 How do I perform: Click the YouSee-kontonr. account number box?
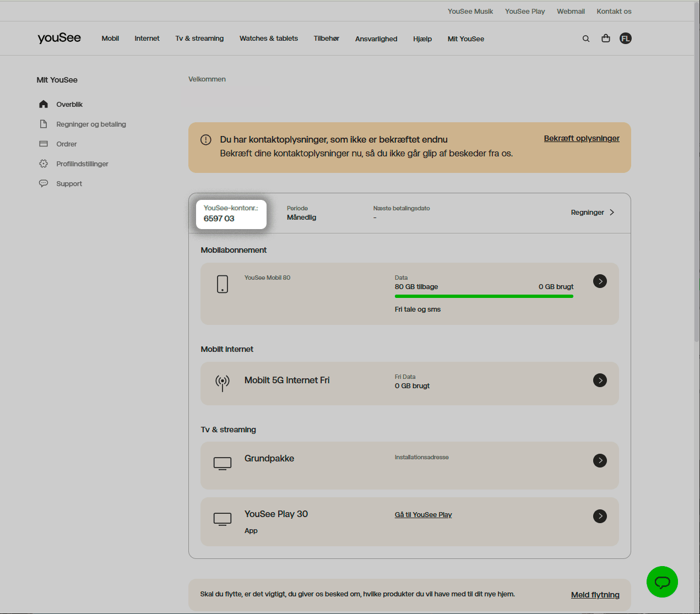[x=231, y=214]
